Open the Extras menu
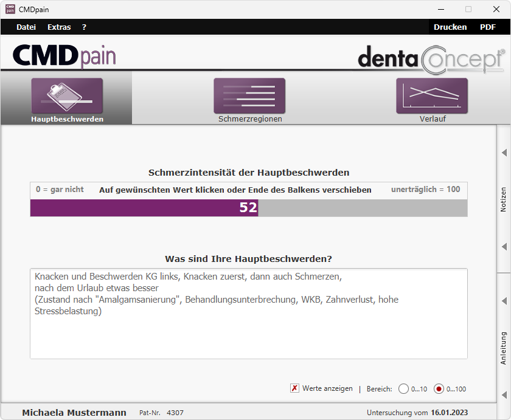 (59, 27)
